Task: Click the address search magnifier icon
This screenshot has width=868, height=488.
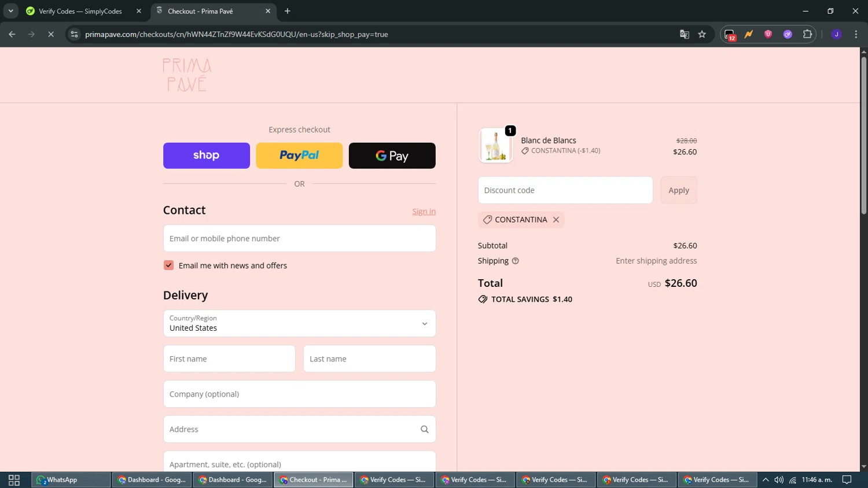Action: [424, 429]
